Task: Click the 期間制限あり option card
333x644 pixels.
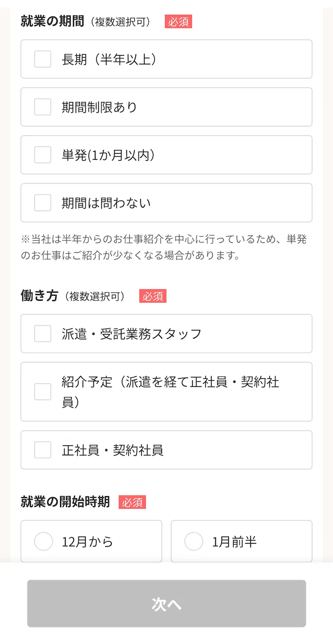Action: (166, 107)
